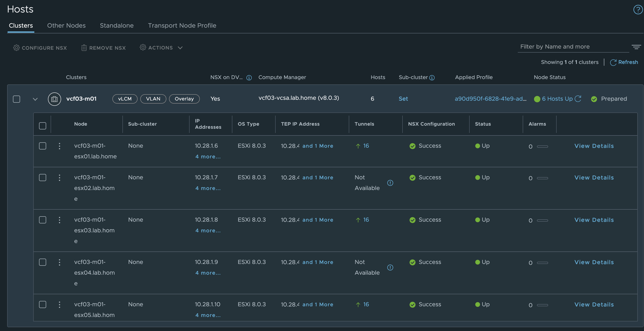
Task: Check the select-all nodes header checkbox
Action: (x=43, y=126)
